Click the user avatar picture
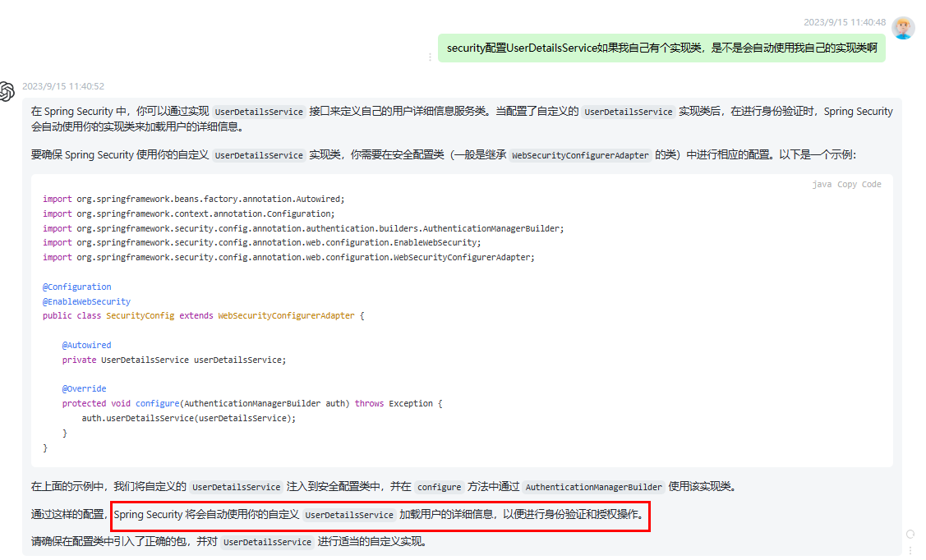The image size is (926, 560). coord(903,29)
